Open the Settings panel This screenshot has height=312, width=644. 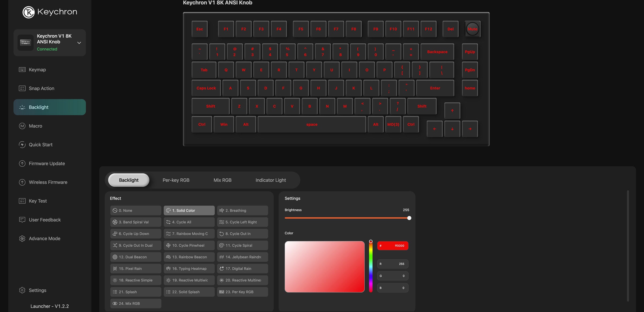[37, 290]
